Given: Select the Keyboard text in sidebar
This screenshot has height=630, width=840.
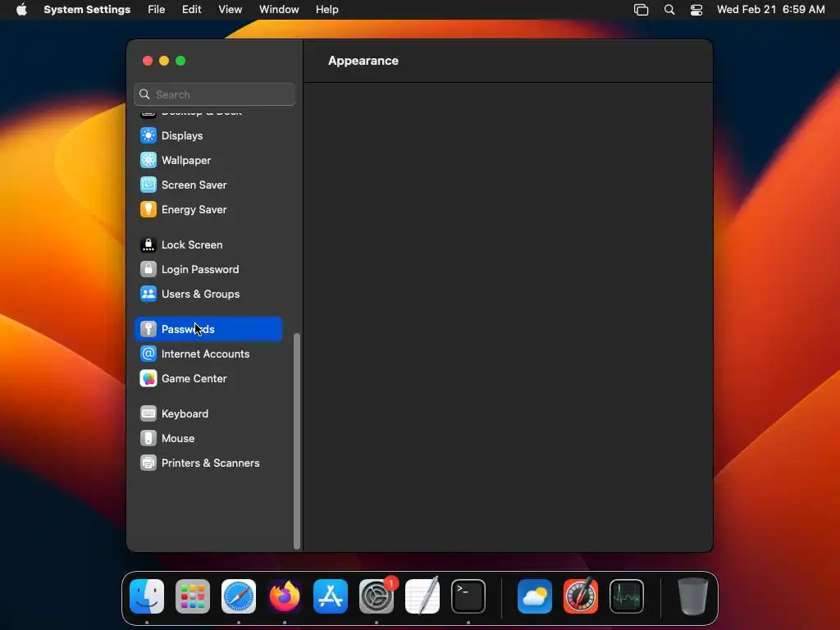Looking at the screenshot, I should point(185,413).
